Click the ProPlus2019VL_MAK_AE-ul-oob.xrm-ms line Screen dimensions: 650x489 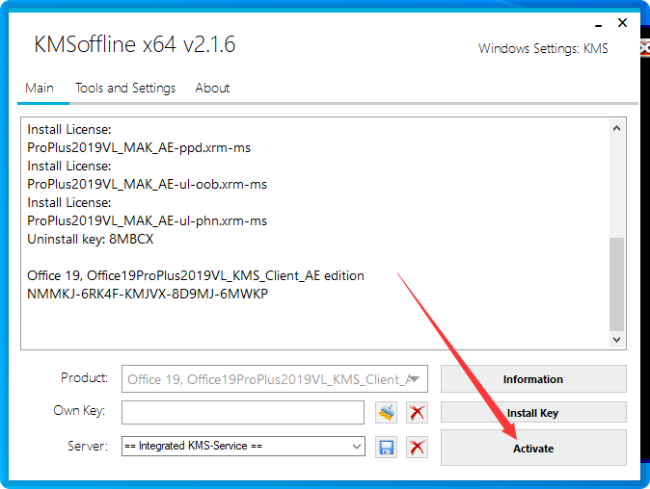point(147,184)
